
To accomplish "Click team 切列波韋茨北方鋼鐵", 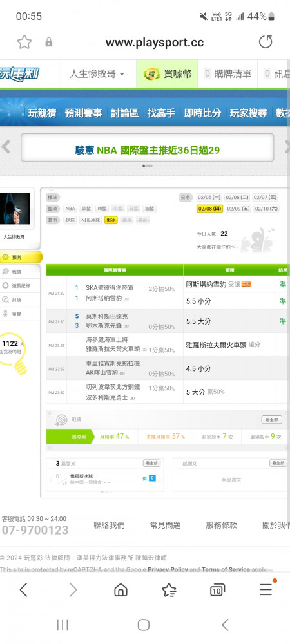I will pyautogui.click(x=113, y=387).
